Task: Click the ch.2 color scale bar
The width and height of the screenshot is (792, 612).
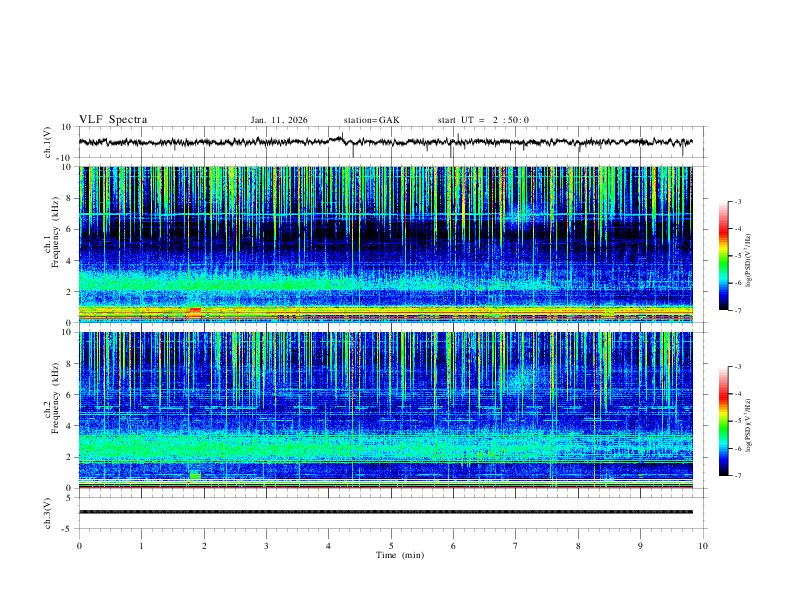Action: 723,421
